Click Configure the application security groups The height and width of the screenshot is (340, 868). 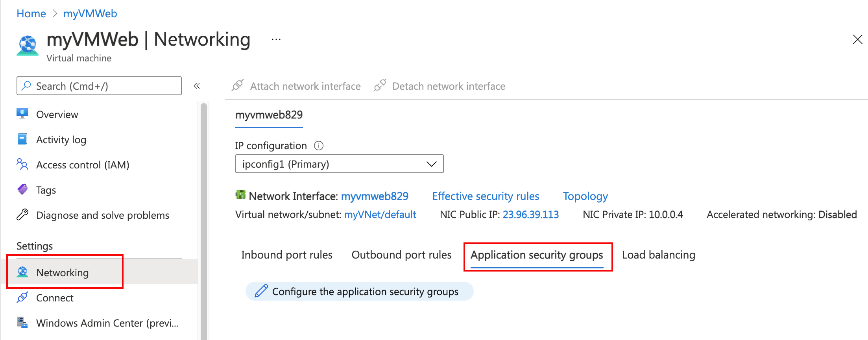point(359,291)
